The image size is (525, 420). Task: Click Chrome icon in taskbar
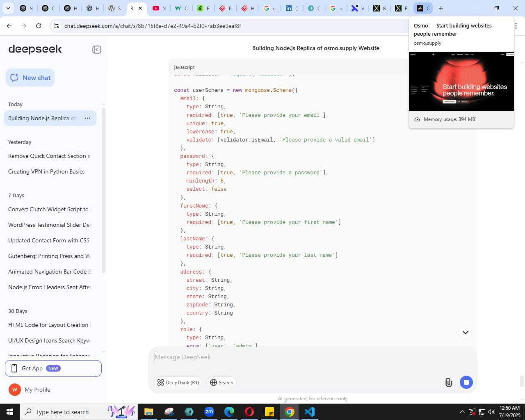[290, 412]
